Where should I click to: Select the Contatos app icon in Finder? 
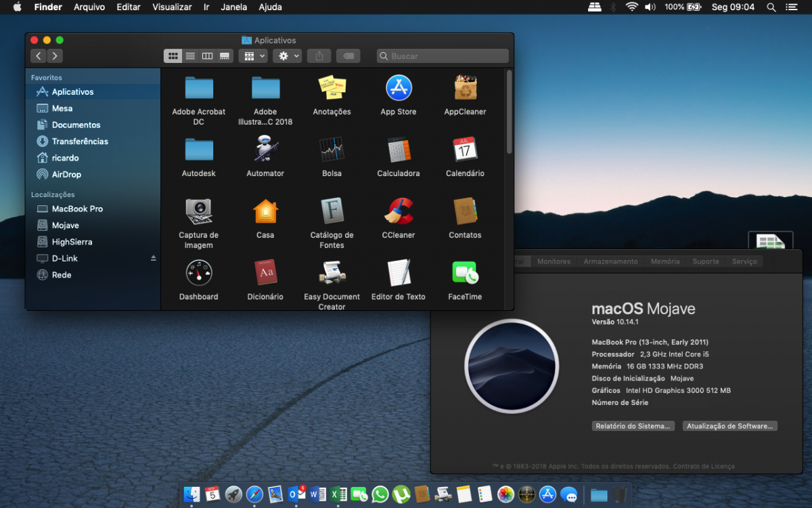point(466,211)
